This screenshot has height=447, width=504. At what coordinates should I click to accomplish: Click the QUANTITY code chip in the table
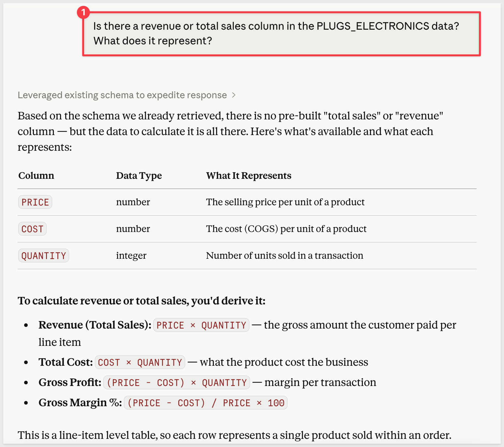[44, 256]
